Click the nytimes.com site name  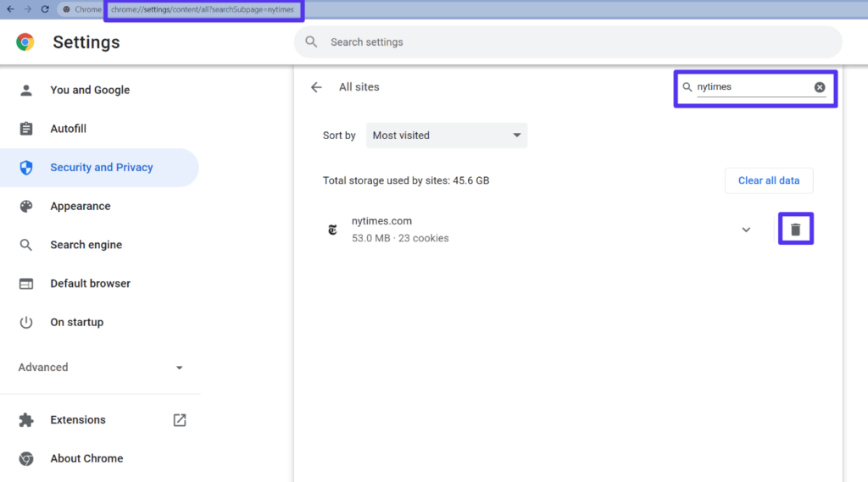pos(382,221)
